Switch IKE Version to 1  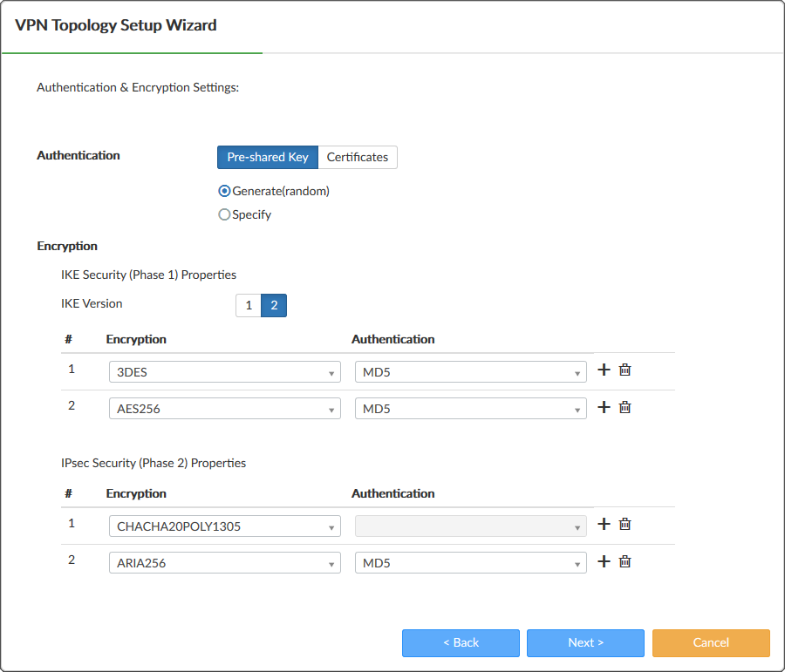pyautogui.click(x=249, y=305)
